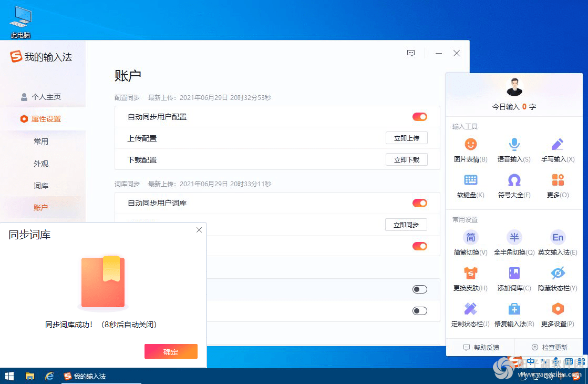Open 手写输入 handwriting input
Screen dimensions: 588x384
pos(557,150)
